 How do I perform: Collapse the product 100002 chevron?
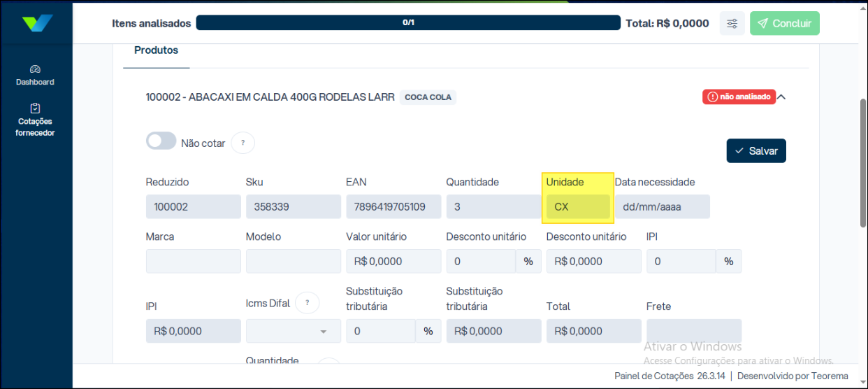coord(781,97)
